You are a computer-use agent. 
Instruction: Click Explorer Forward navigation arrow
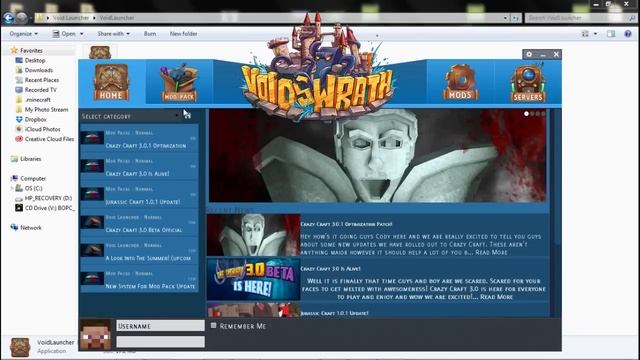(x=22, y=18)
